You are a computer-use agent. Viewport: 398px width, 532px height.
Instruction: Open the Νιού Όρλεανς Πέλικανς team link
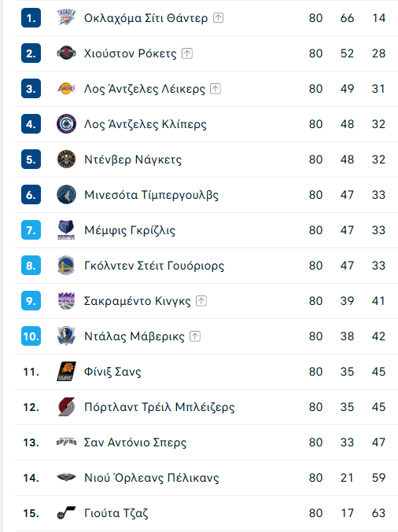pyautogui.click(x=152, y=478)
